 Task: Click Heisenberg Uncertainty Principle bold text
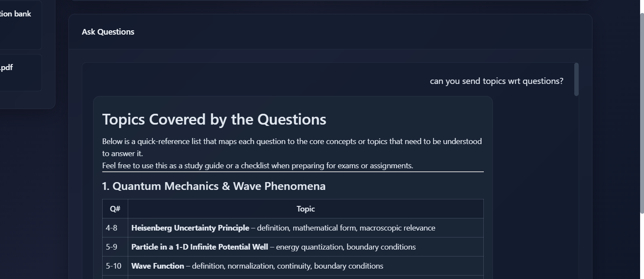click(x=190, y=228)
